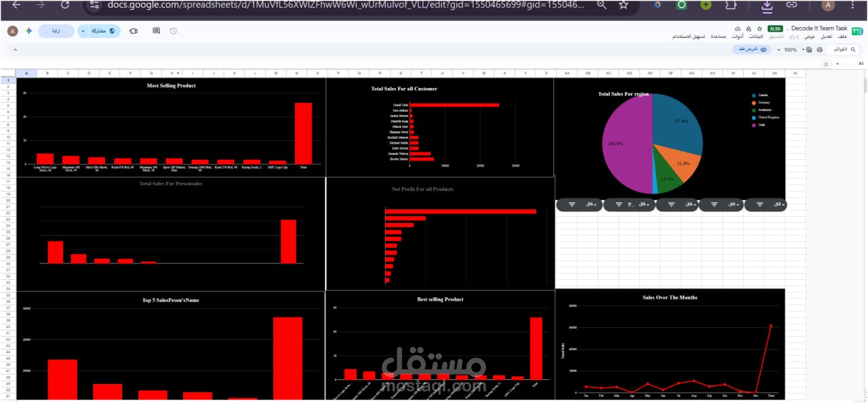
Task: Open the تسهيل الاستخدام accessibility menu
Action: 689,37
